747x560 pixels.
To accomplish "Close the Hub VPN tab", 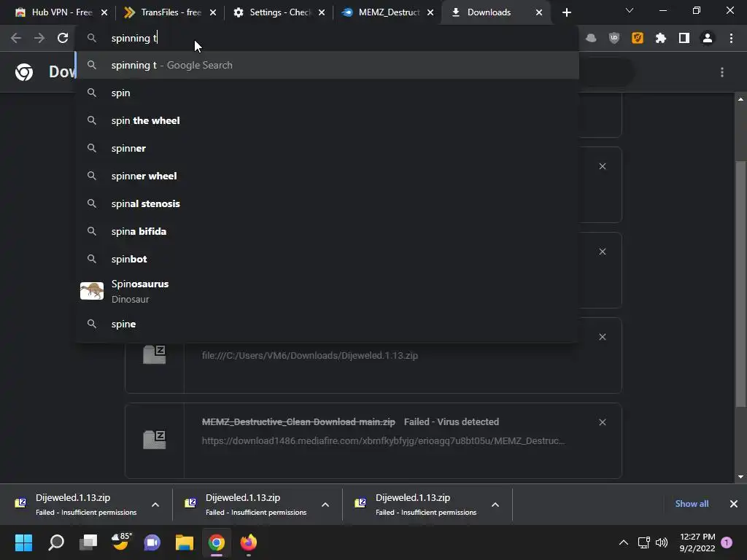I will click(104, 13).
